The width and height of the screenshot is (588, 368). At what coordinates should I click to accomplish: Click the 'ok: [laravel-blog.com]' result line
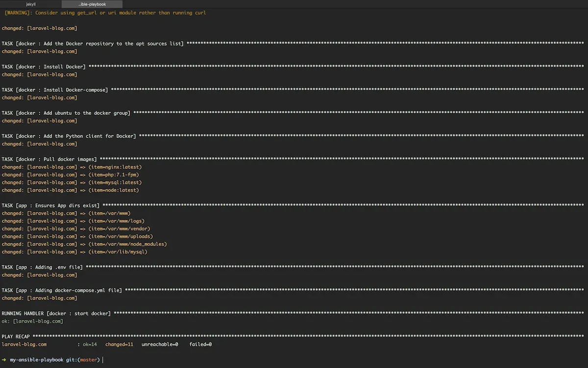(32, 321)
